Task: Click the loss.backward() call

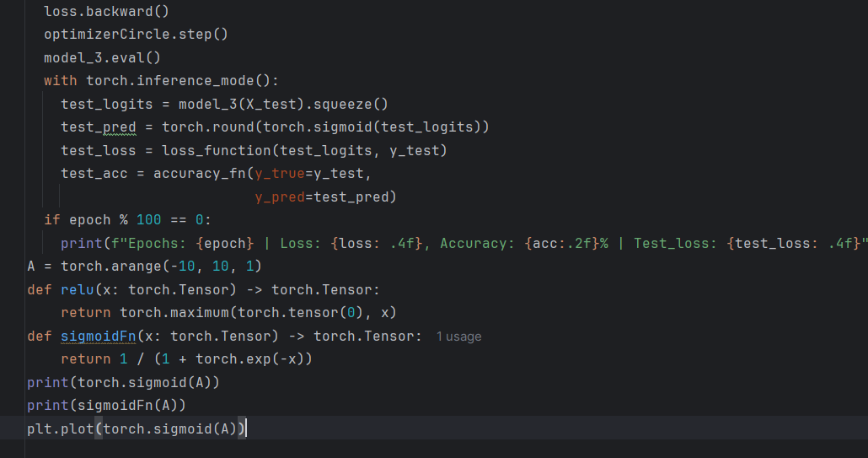Action: point(98,13)
